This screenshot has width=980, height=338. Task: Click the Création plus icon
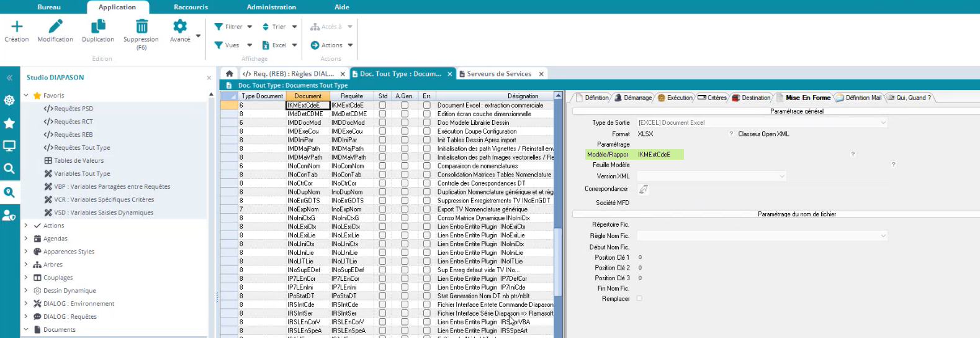[x=17, y=27]
